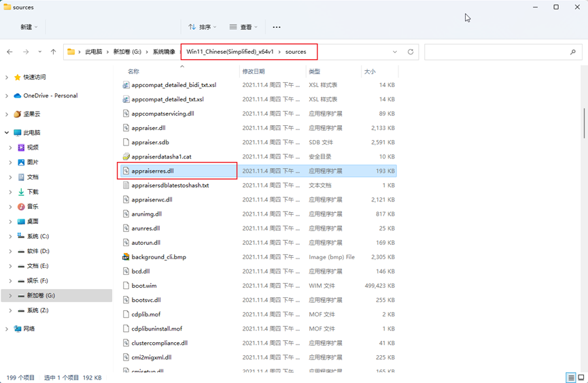Click the appraiser.sdb file icon
588x383 pixels.
[x=126, y=142]
